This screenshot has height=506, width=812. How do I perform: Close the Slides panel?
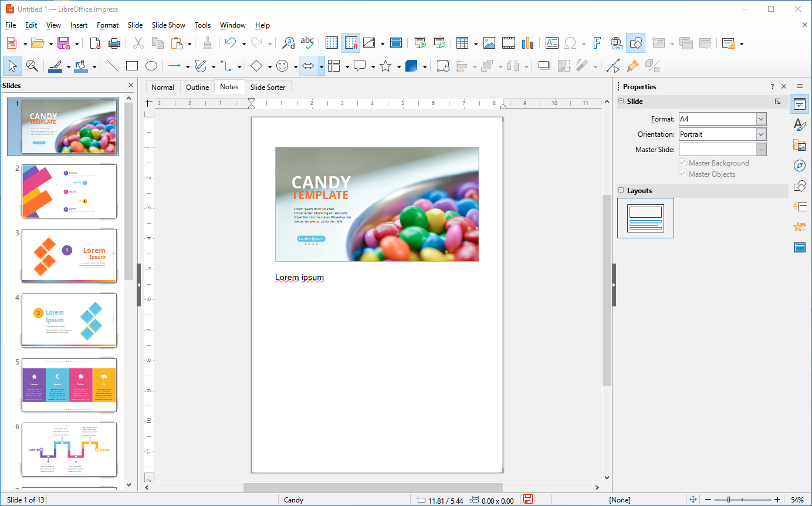coord(131,86)
